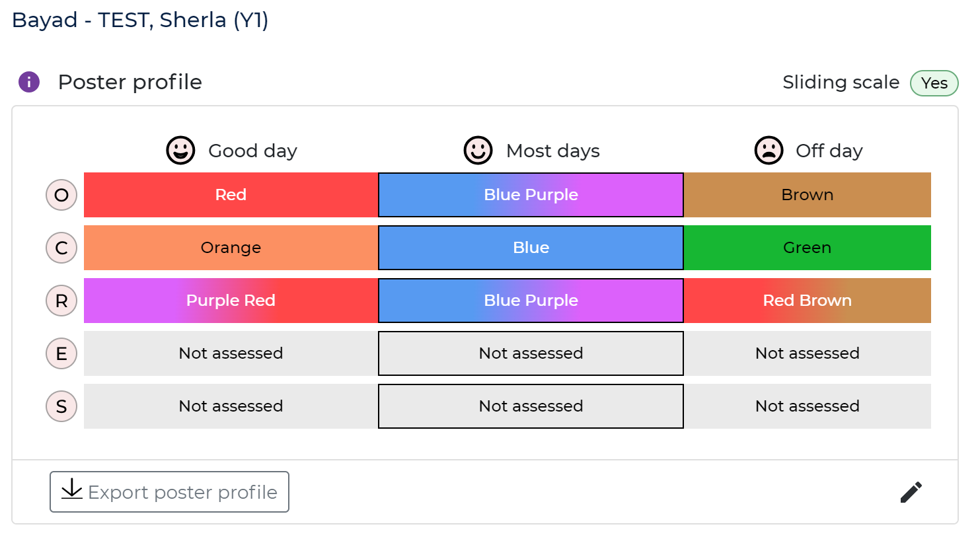Image resolution: width=980 pixels, height=543 pixels.
Task: Click the Green Off day cell
Action: tap(807, 248)
